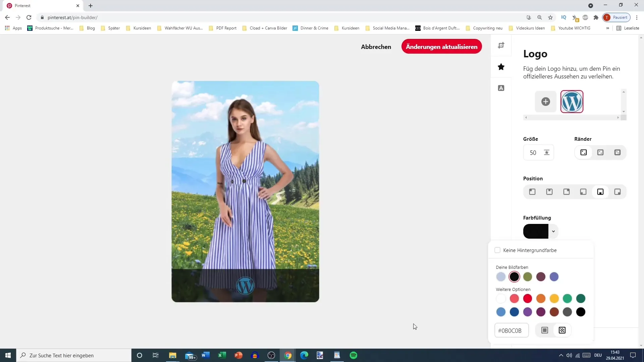
Task: Open Chrome three-dot menu
Action: pos(637,17)
